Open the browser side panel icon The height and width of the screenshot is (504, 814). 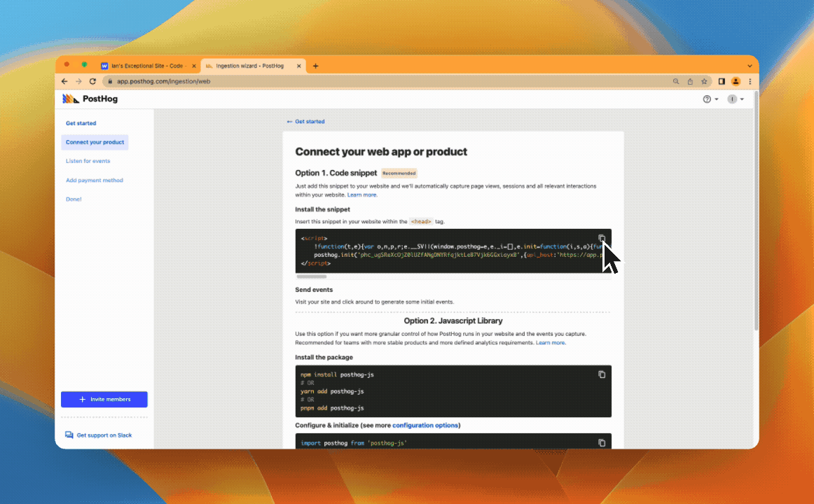click(x=722, y=81)
